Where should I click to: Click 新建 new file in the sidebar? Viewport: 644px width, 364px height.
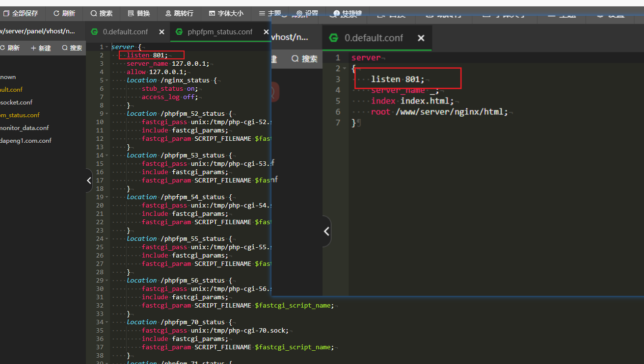click(x=41, y=48)
